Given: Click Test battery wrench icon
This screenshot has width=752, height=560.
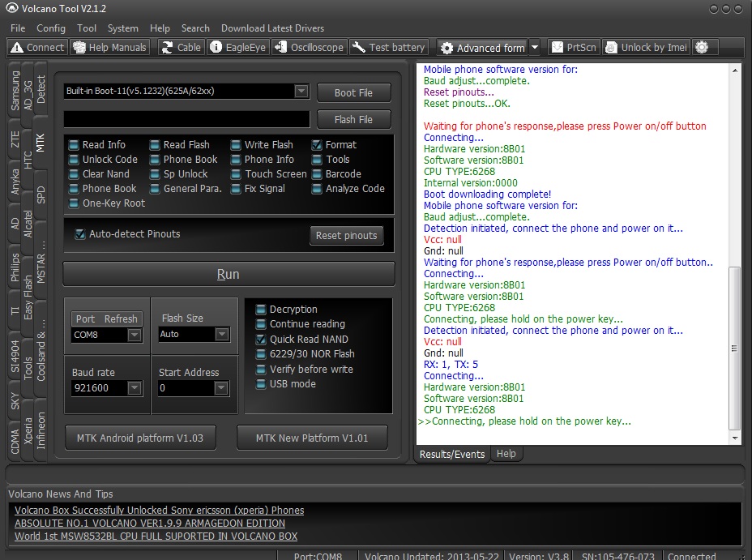Looking at the screenshot, I should point(359,47).
